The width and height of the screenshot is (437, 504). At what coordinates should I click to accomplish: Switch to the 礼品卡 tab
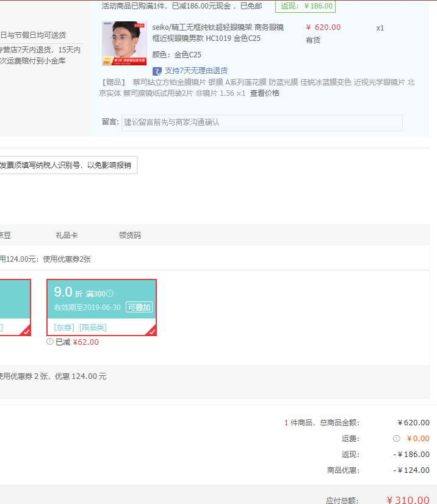(67, 236)
